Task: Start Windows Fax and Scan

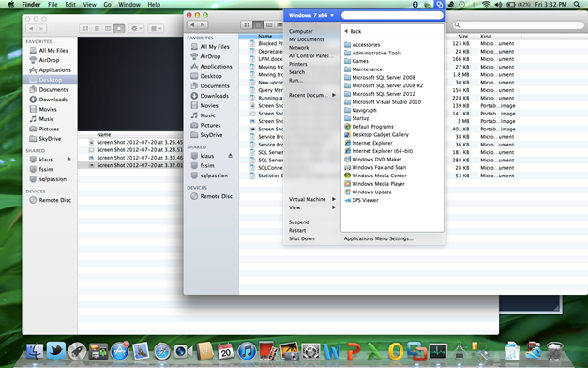Action: (x=375, y=167)
